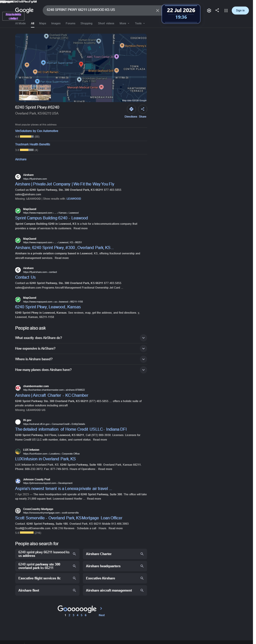Click the Share icon under the map
This screenshot has height=644, width=256.
coord(143,109)
